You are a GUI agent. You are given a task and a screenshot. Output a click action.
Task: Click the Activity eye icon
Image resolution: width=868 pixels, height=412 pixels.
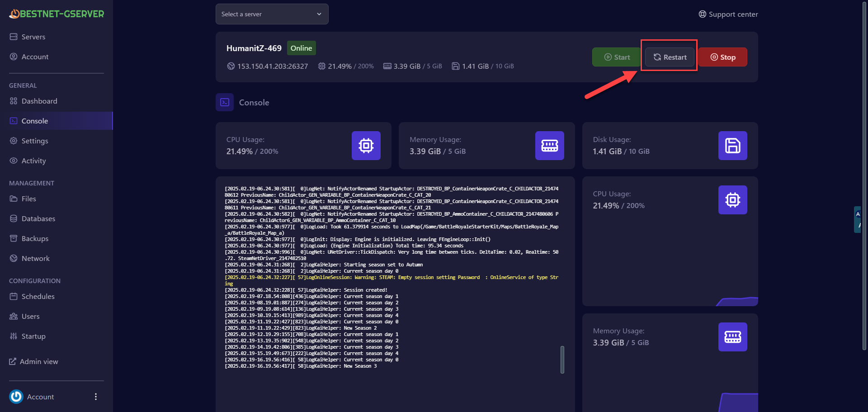pyautogui.click(x=14, y=161)
